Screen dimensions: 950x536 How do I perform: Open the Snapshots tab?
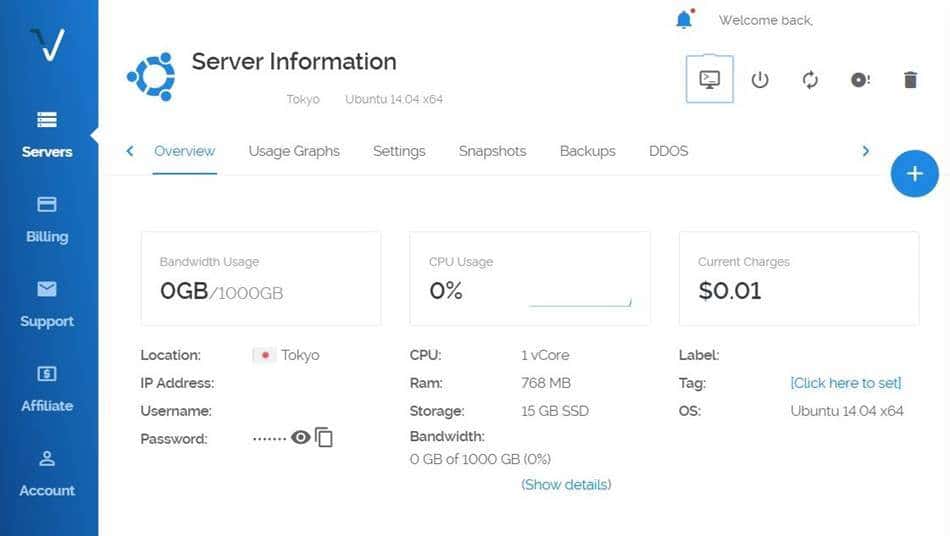point(492,151)
